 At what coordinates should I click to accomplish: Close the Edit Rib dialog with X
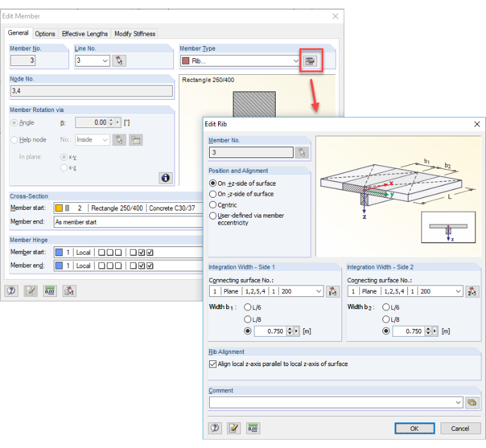(x=477, y=124)
